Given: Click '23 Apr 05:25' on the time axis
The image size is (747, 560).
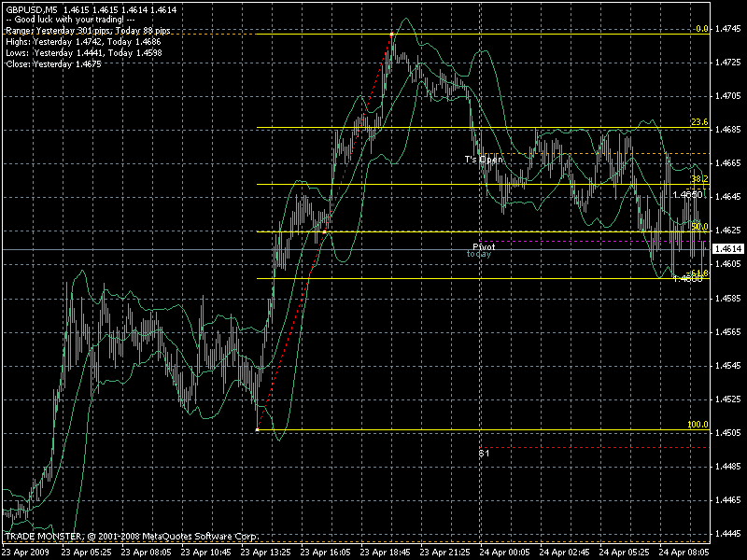Looking at the screenshot, I should point(86,553).
